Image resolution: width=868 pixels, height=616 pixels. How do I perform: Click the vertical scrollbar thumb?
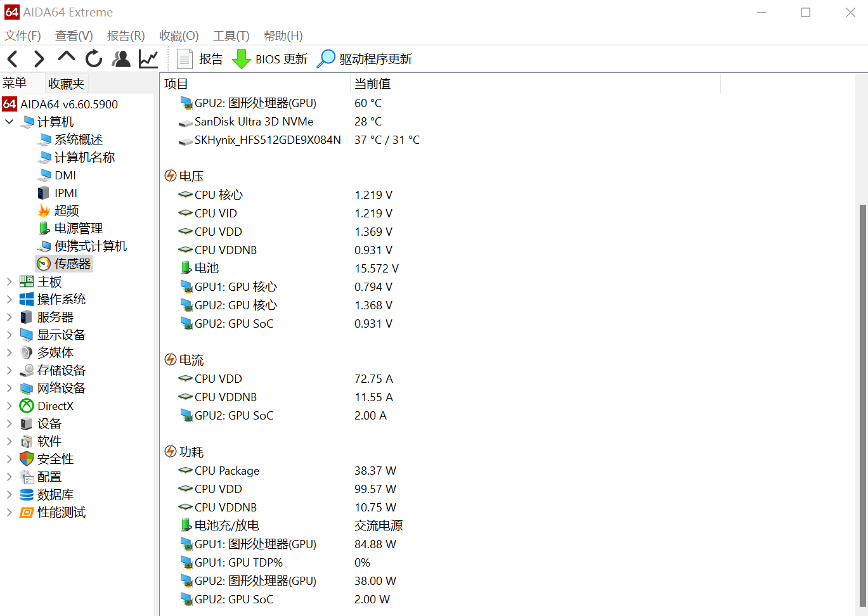pyautogui.click(x=863, y=406)
